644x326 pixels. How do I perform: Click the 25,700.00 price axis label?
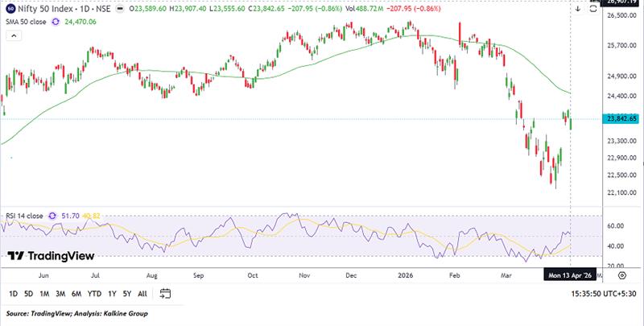621,45
